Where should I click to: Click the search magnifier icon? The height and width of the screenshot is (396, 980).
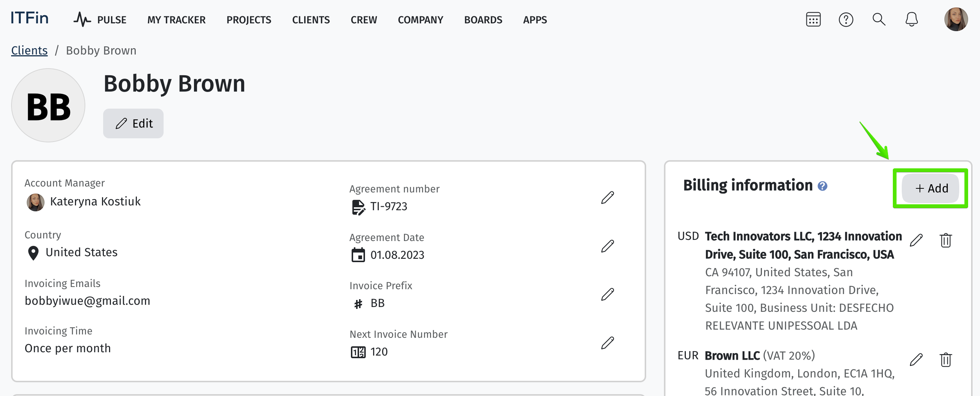(x=878, y=19)
